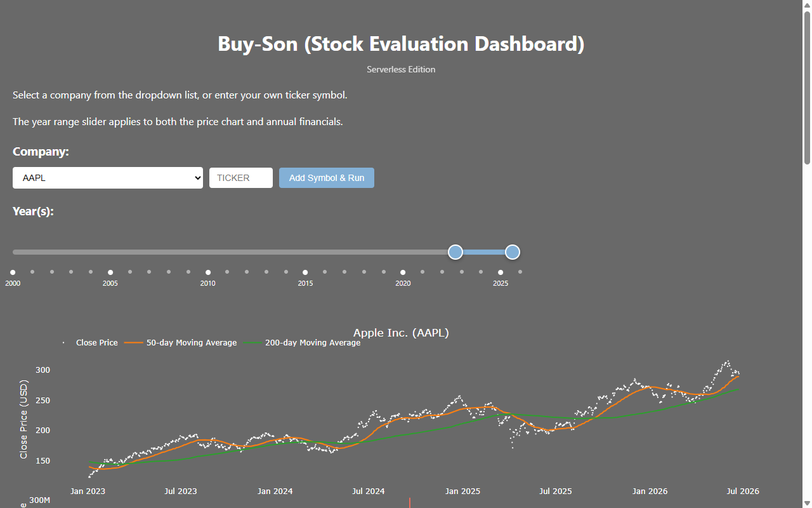Toggle 200-day Moving Average legend entry
This screenshot has width=812, height=508.
(x=302, y=342)
